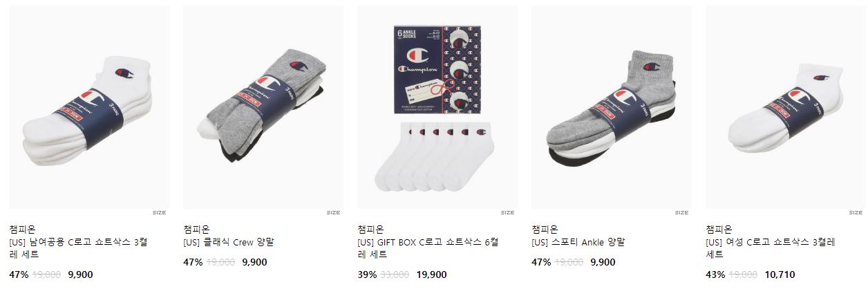Open the GIFT BOX six-pair socks image
The width and height of the screenshot is (868, 298).
click(437, 107)
